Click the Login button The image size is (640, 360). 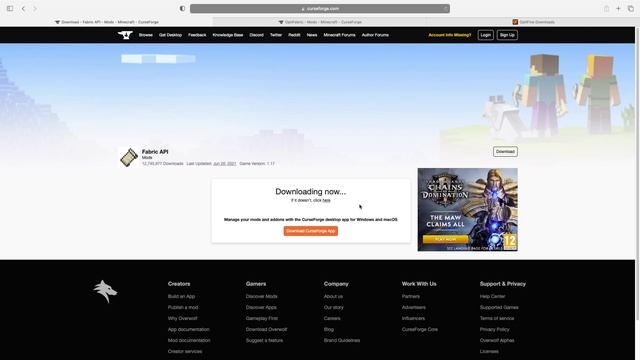pos(486,35)
